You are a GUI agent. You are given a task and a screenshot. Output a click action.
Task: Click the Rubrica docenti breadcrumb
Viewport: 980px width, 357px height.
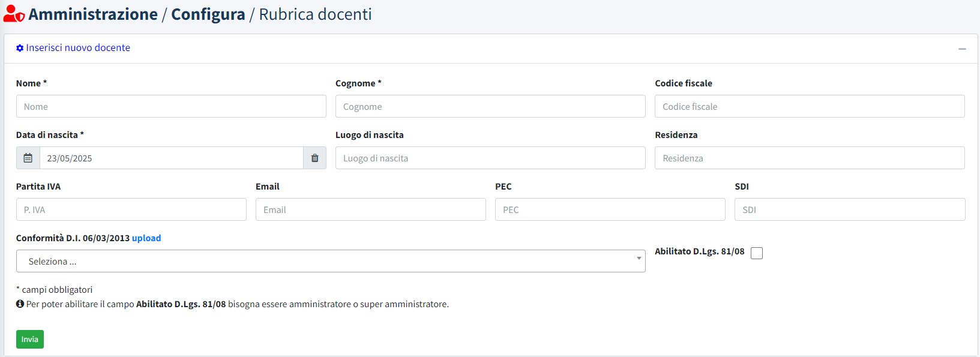pyautogui.click(x=315, y=14)
